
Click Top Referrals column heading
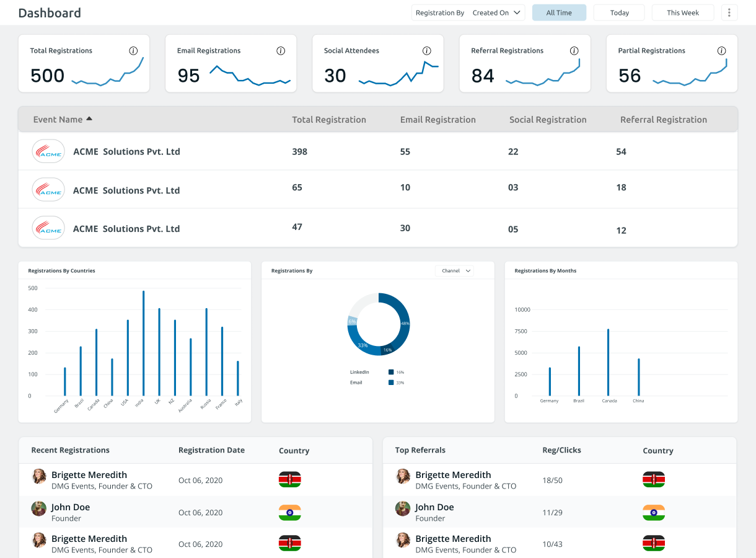pos(420,450)
